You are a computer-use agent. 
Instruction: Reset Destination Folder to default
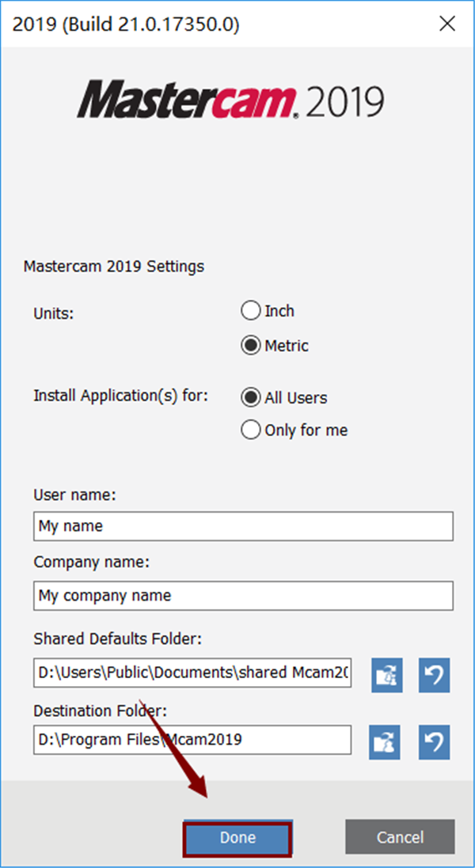(434, 742)
